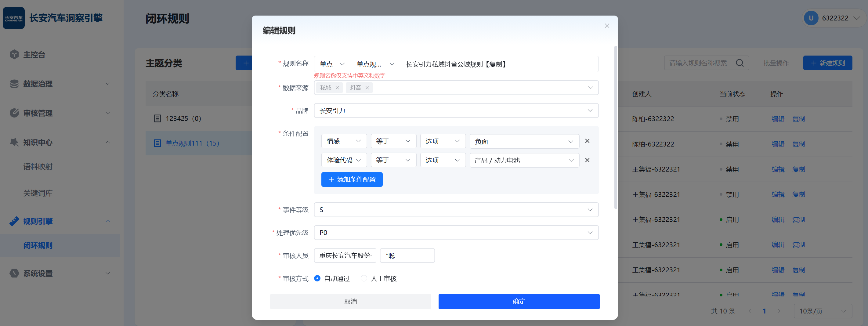The image size is (868, 326).
Task: Remove the 私域 data source tag
Action: point(337,88)
